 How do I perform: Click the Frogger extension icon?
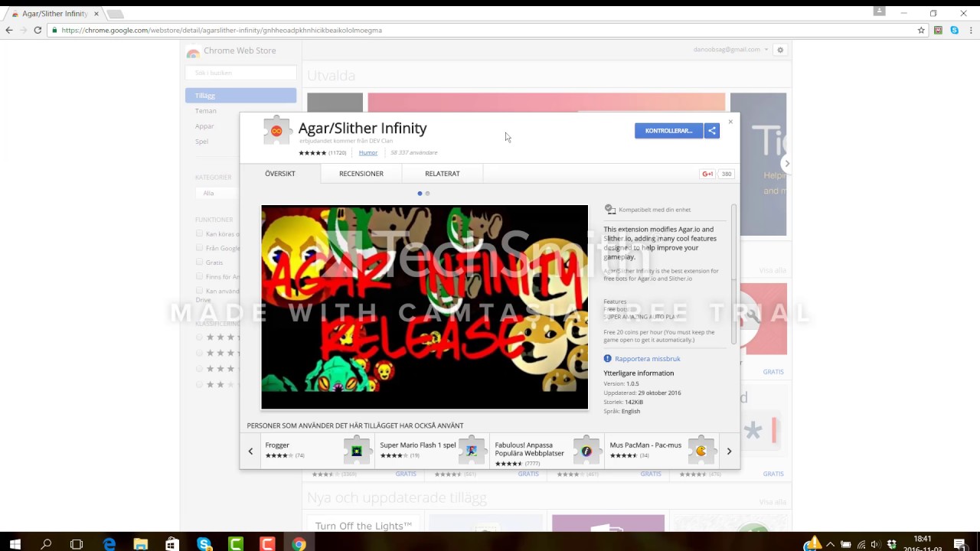[x=357, y=451]
